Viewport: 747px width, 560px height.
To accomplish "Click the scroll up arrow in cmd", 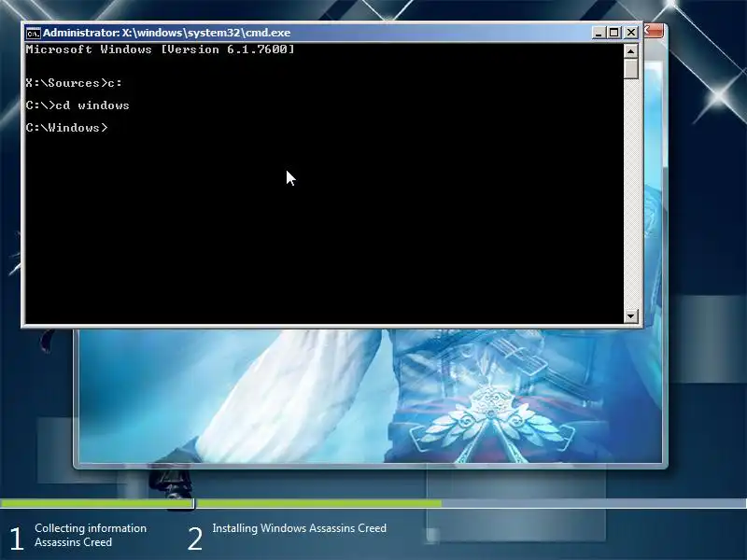I will pyautogui.click(x=631, y=51).
